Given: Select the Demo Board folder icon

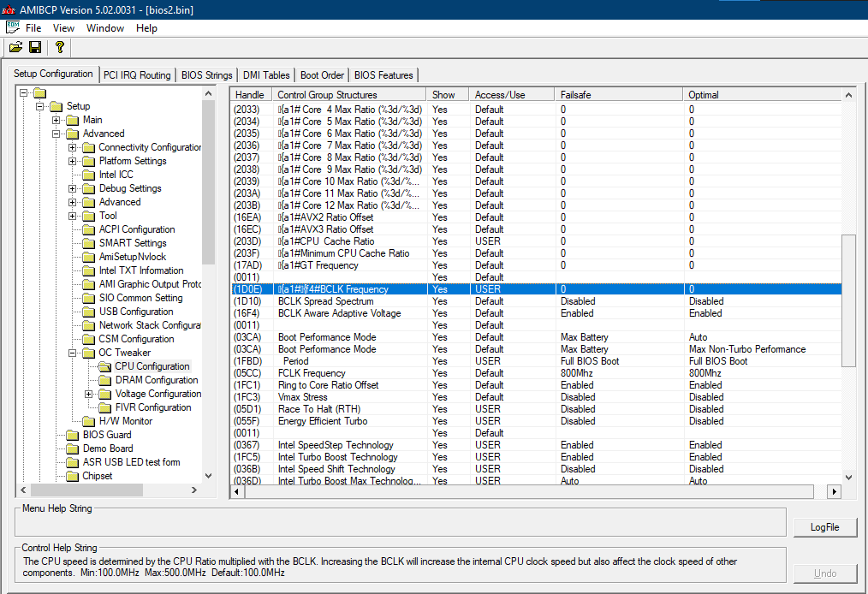Looking at the screenshot, I should [73, 449].
